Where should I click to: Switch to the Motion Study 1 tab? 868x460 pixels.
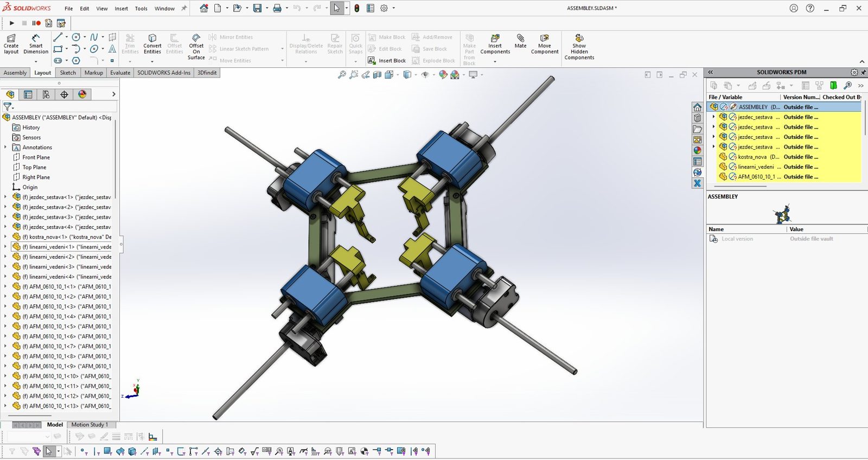90,425
